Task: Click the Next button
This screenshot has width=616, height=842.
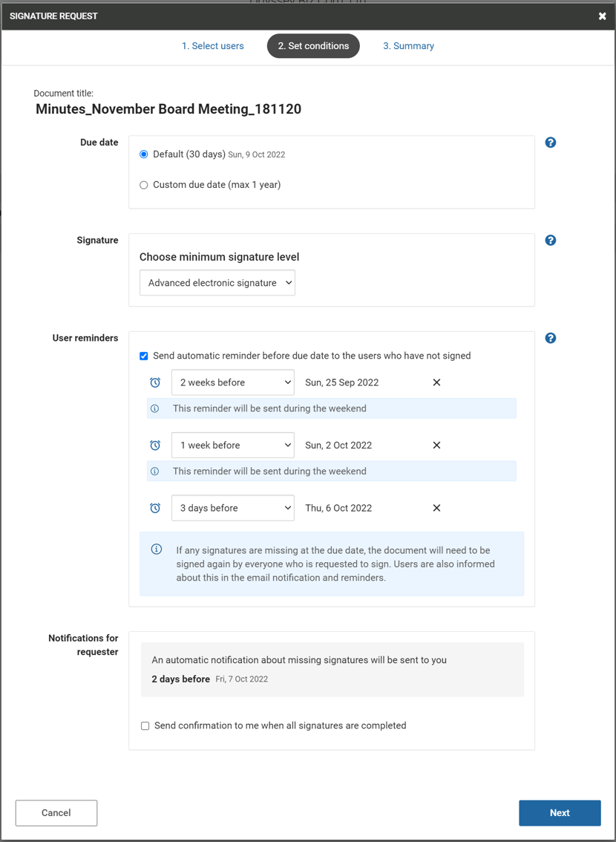Action: [x=560, y=813]
